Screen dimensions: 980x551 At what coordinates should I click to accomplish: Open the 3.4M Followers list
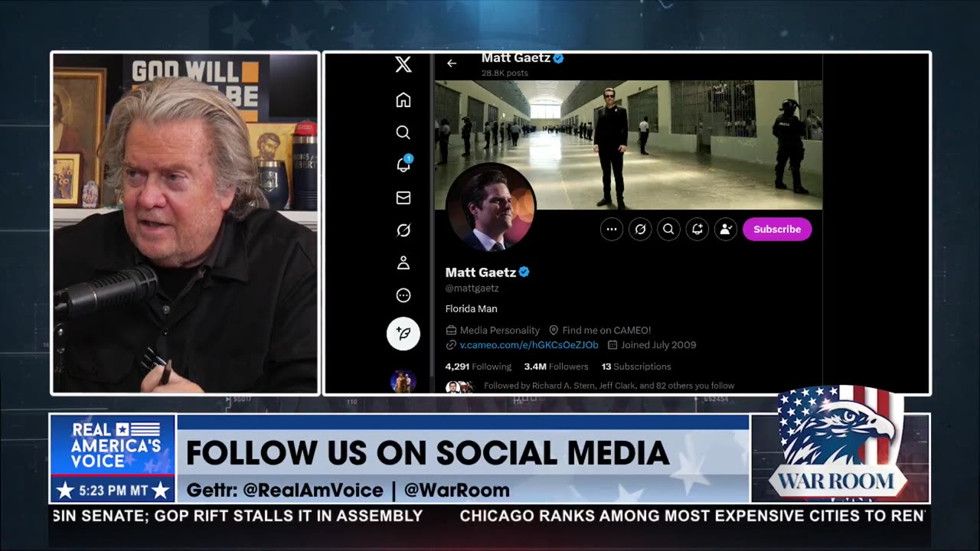(x=556, y=367)
